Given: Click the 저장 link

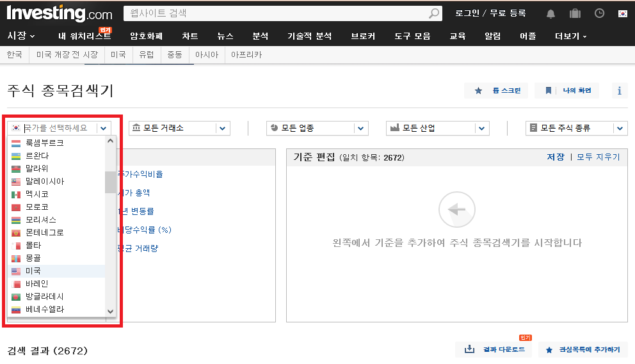Looking at the screenshot, I should click(556, 157).
